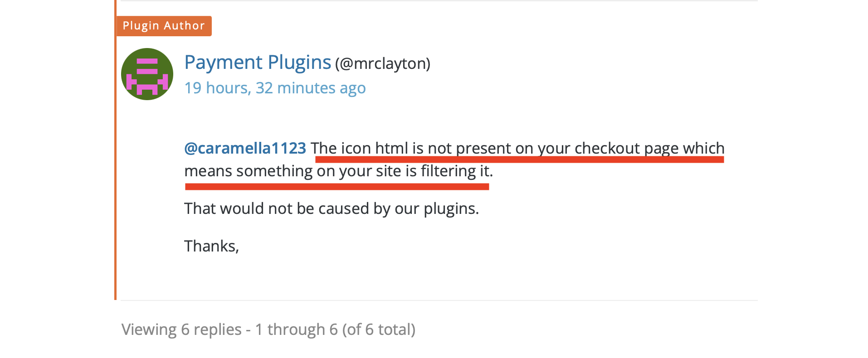The height and width of the screenshot is (358, 868).
Task: Click the red underline beneath 'icon html is not present'
Action: (x=520, y=160)
